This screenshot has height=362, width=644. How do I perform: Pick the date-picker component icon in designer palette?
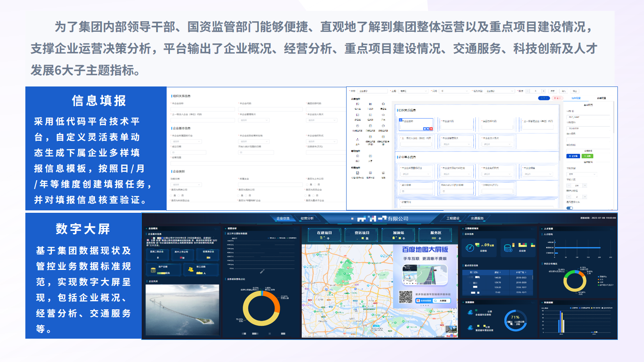coord(370,126)
